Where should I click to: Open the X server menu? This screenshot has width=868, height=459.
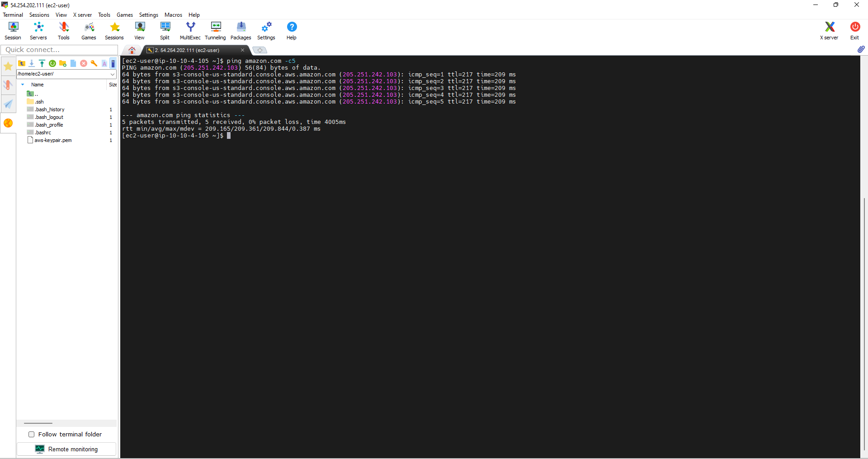(82, 15)
